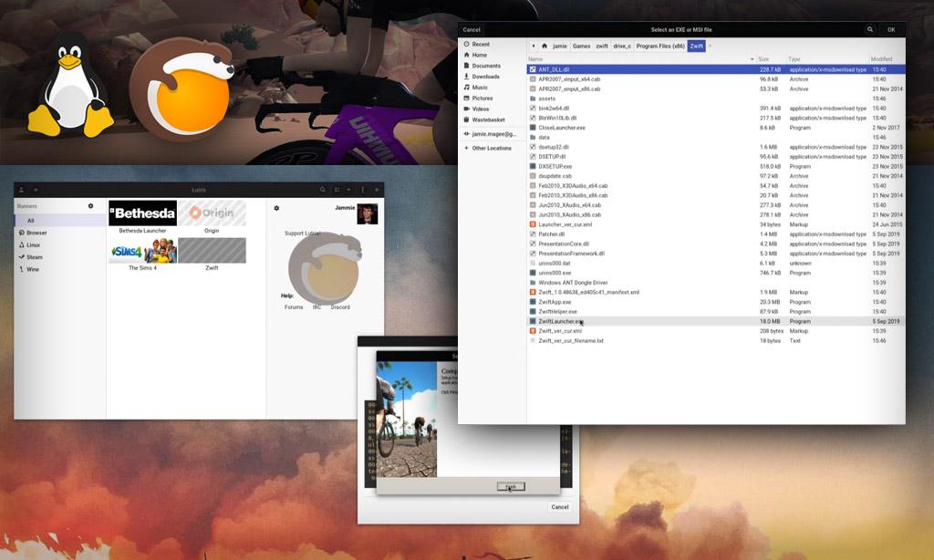The width and height of the screenshot is (934, 560).
Task: Toggle grid view icon in Lutris header
Action: pos(337,190)
